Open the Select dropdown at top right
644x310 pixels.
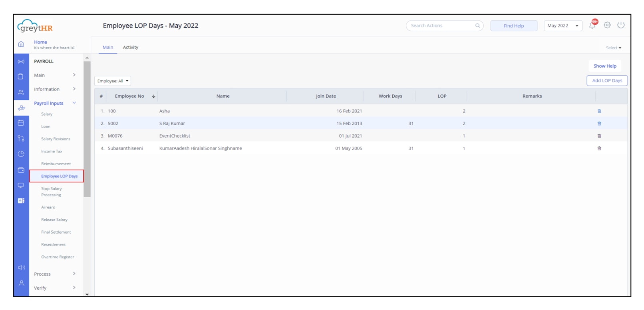pos(613,48)
